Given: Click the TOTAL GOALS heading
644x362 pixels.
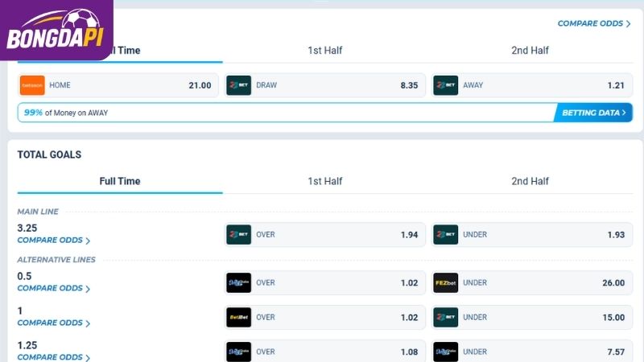Looking at the screenshot, I should [x=49, y=154].
